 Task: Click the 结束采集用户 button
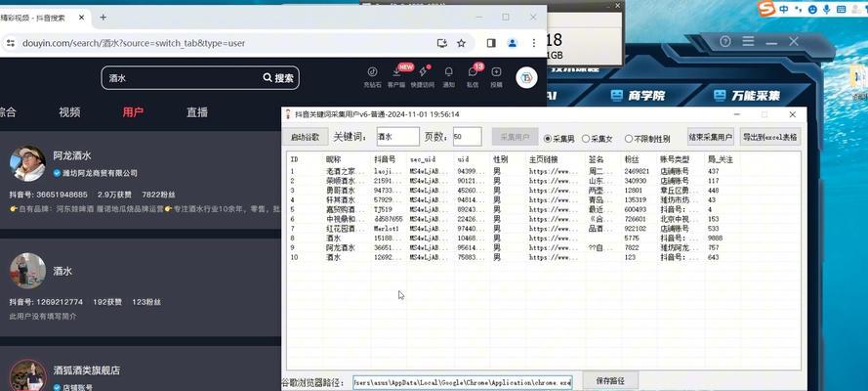point(711,137)
